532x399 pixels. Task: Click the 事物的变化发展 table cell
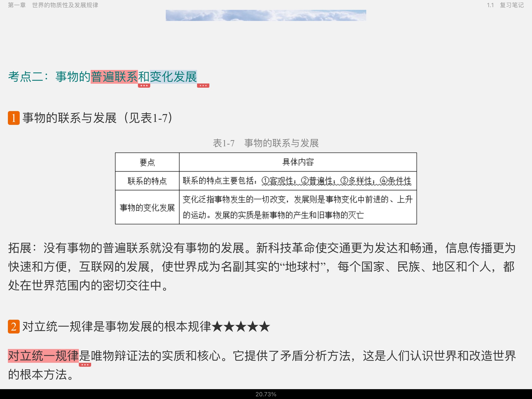coord(147,207)
